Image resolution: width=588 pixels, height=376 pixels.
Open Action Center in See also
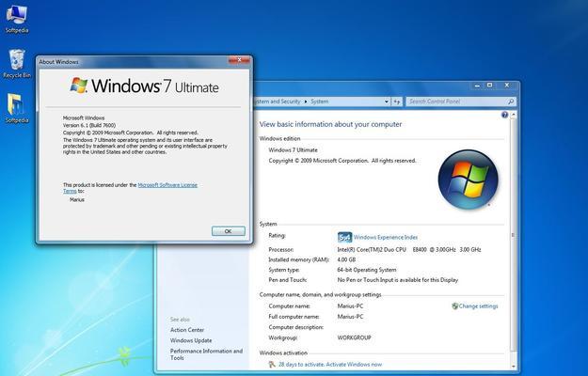click(187, 330)
